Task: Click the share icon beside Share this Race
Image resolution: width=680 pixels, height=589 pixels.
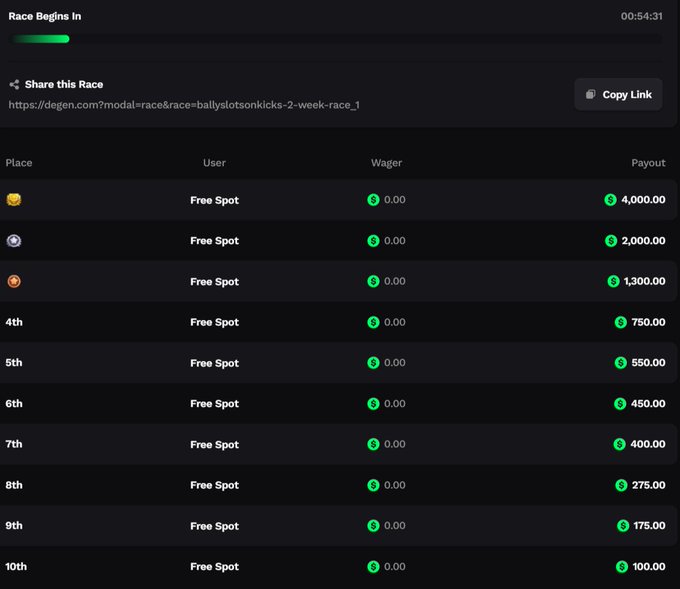Action: click(14, 85)
